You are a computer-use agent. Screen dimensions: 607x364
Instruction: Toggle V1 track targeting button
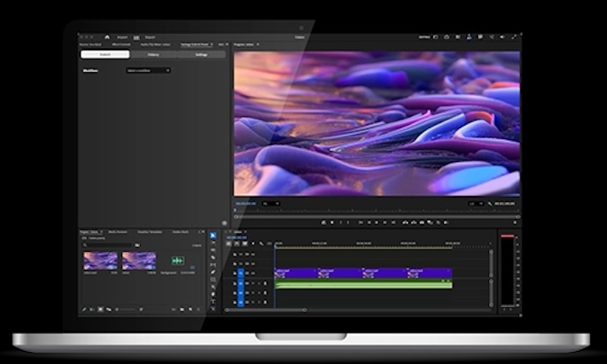[x=241, y=273]
